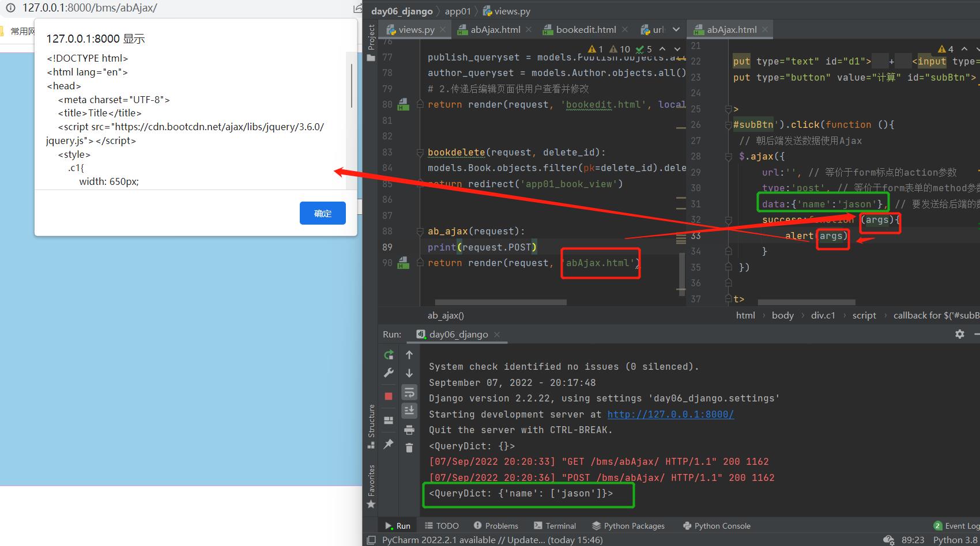Close the day06_django run tab
Image resolution: width=980 pixels, height=546 pixels.
(497, 334)
